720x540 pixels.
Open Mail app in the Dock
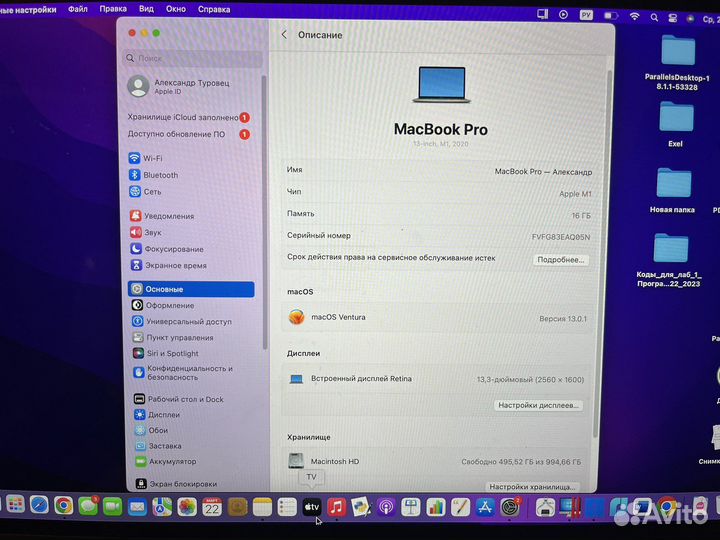(137, 506)
